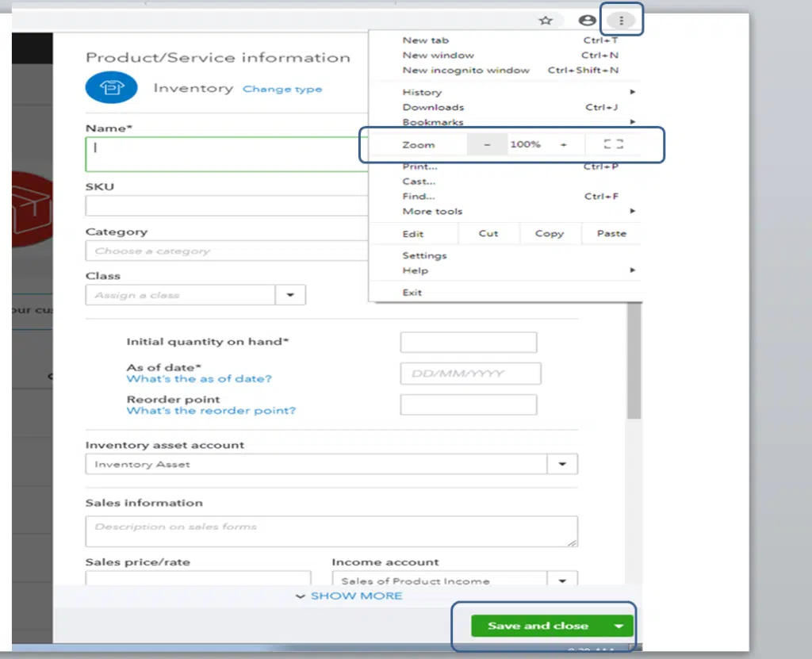This screenshot has width=812, height=659.
Task: Click the minus icon to zoom out
Action: (x=487, y=144)
